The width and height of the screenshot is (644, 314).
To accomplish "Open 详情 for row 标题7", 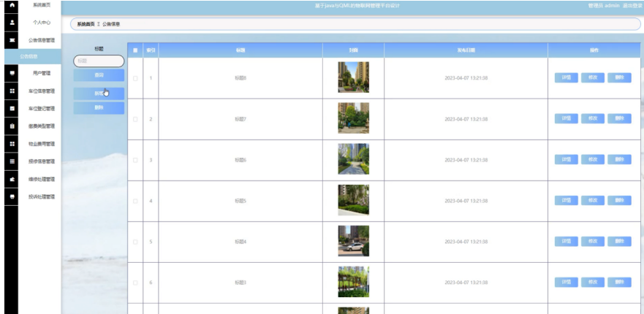I will pyautogui.click(x=567, y=118).
